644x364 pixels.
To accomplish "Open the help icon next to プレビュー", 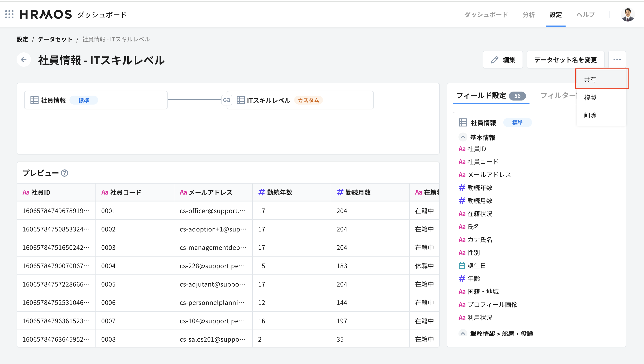I will point(65,173).
